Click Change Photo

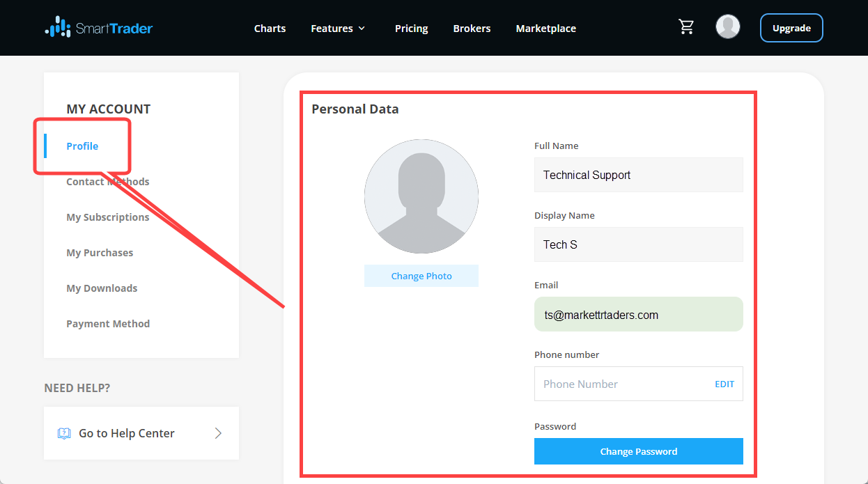421,275
